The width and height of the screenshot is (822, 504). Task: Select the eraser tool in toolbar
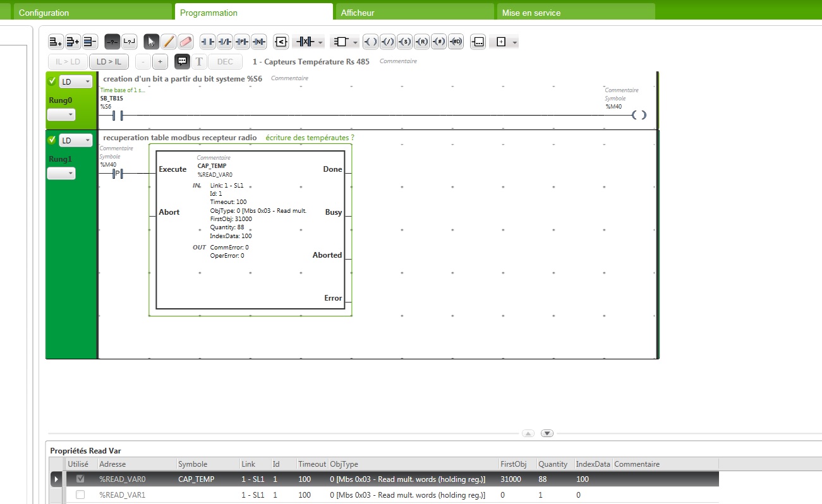(x=185, y=42)
